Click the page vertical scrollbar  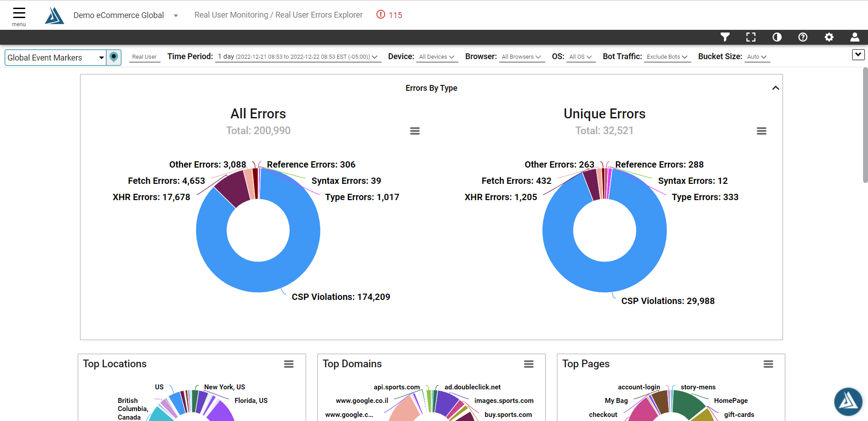[865, 126]
